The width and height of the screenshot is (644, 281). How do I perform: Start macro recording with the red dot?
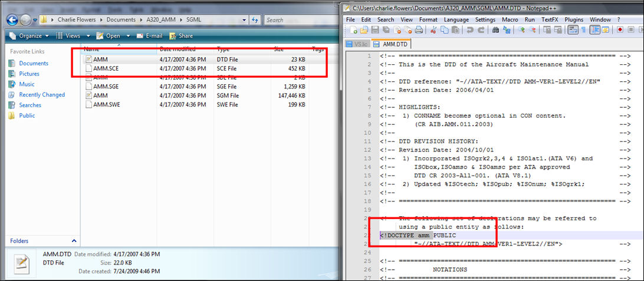pos(620,30)
